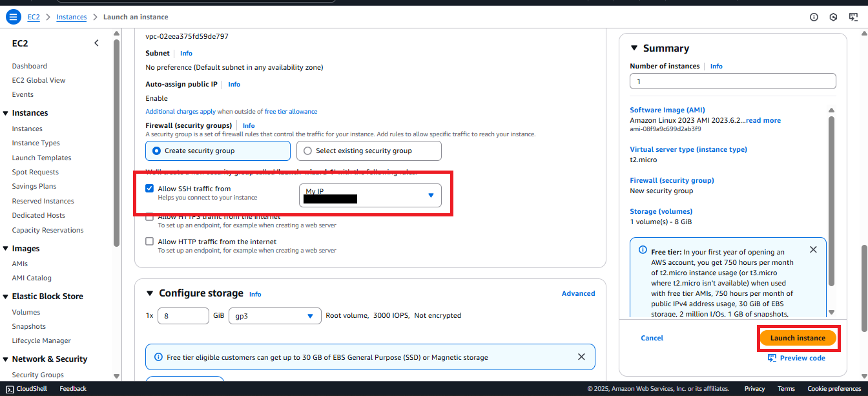Select Create security group option
Screen dimensions: 868x396
218,151
